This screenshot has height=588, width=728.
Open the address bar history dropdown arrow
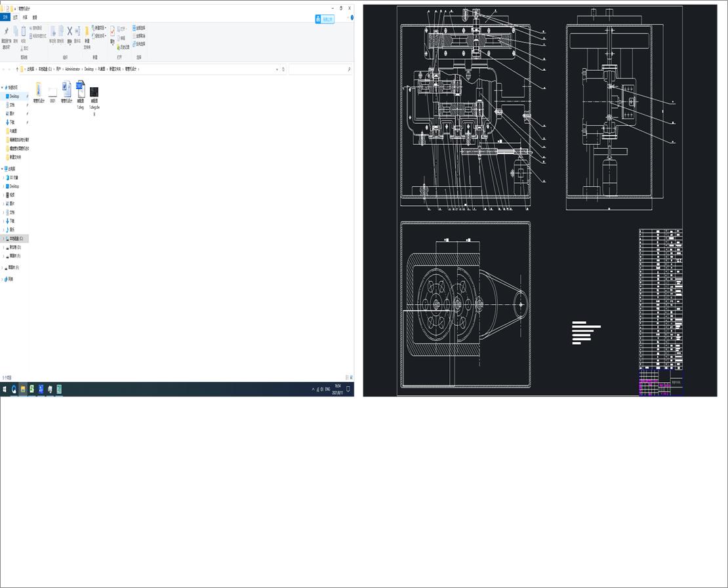[277, 69]
